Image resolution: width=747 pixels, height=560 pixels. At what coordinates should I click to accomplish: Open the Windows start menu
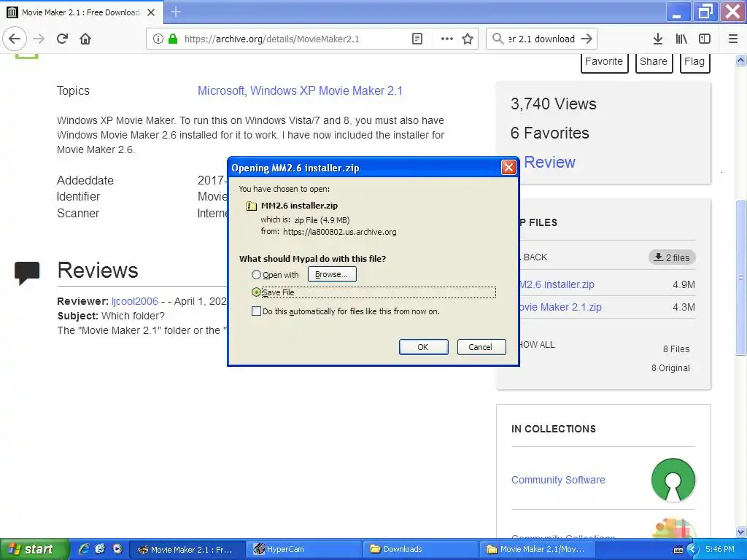click(x=34, y=549)
